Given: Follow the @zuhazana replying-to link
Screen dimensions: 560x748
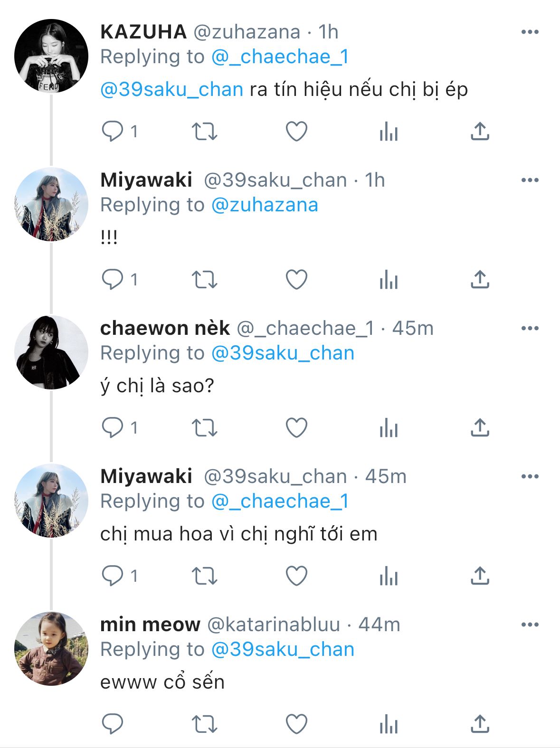Looking at the screenshot, I should (x=265, y=205).
